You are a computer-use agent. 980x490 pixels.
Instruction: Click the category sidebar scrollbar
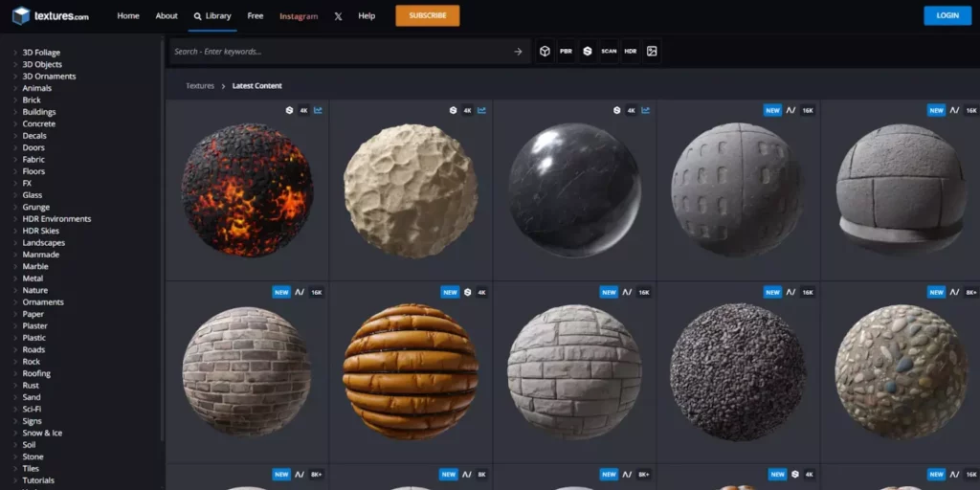point(163,239)
